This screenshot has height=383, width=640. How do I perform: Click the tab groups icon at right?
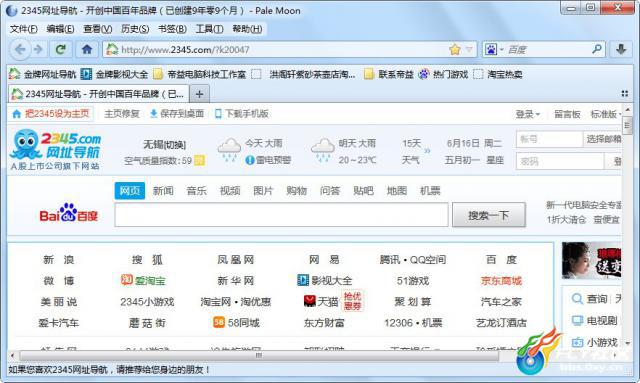[624, 94]
